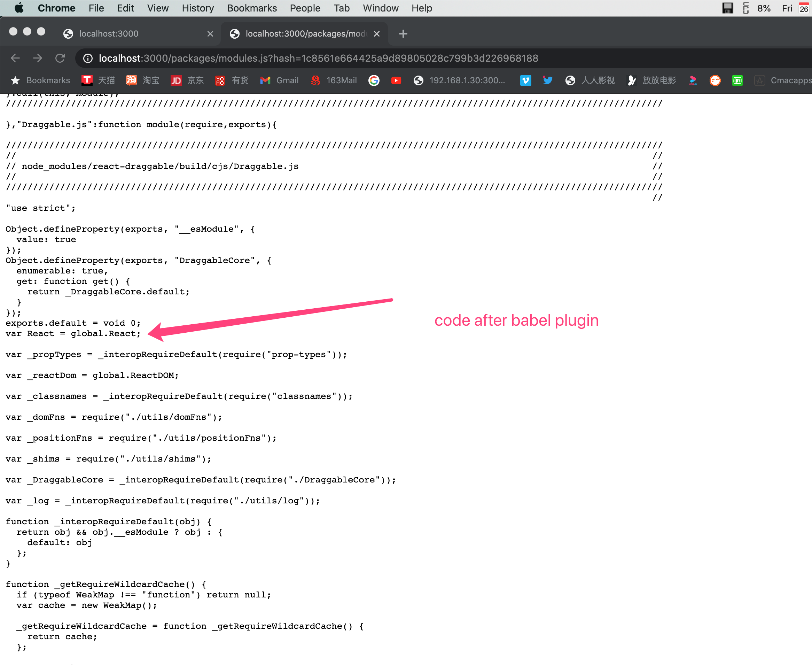
Task: Open the Vimeo bookmark icon
Action: click(x=526, y=80)
